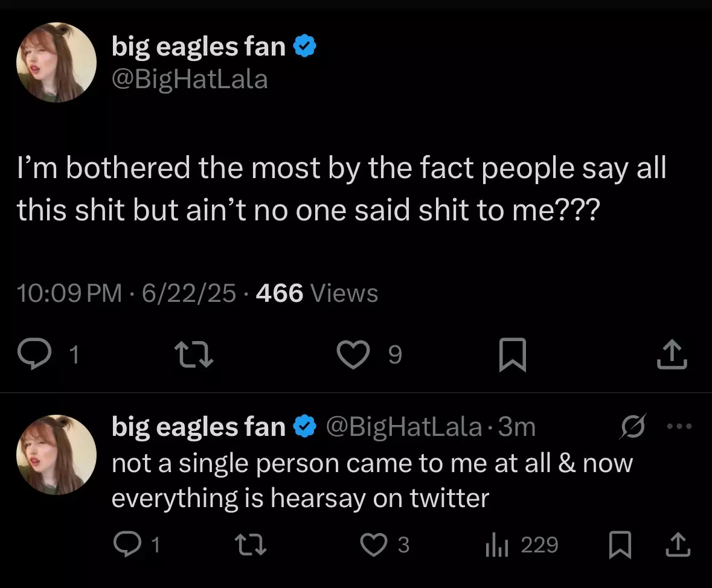Screen dimensions: 712x588
Task: Click the 3m timestamp on reply
Action: click(517, 426)
